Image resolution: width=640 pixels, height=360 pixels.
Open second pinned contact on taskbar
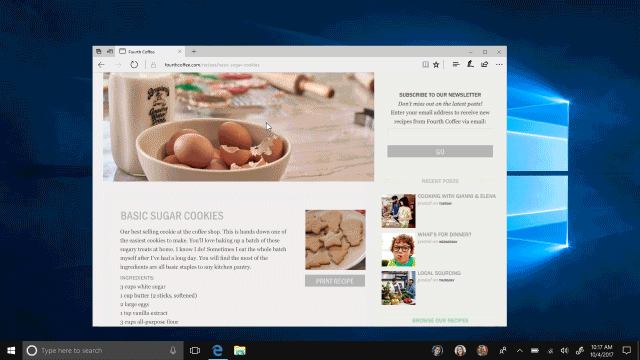tap(460, 350)
